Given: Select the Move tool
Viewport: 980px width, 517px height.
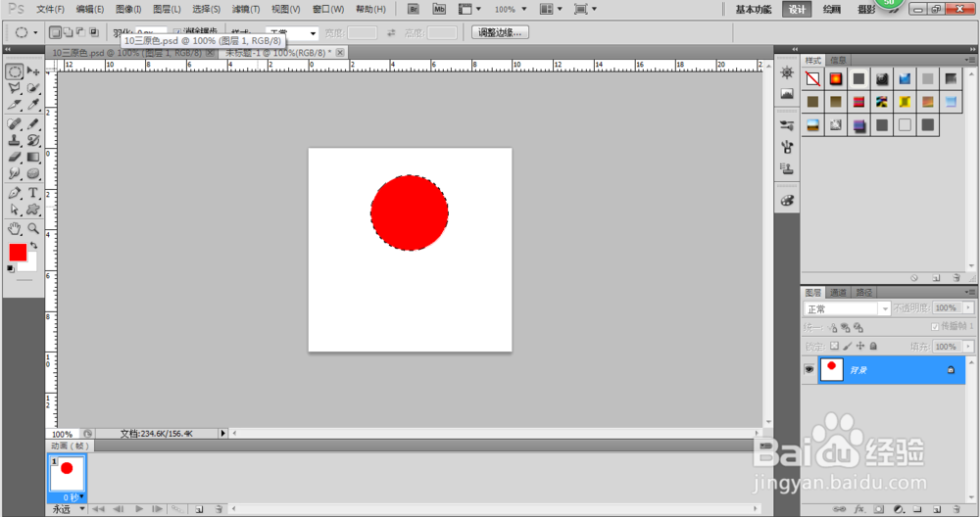Looking at the screenshot, I should pos(33,71).
